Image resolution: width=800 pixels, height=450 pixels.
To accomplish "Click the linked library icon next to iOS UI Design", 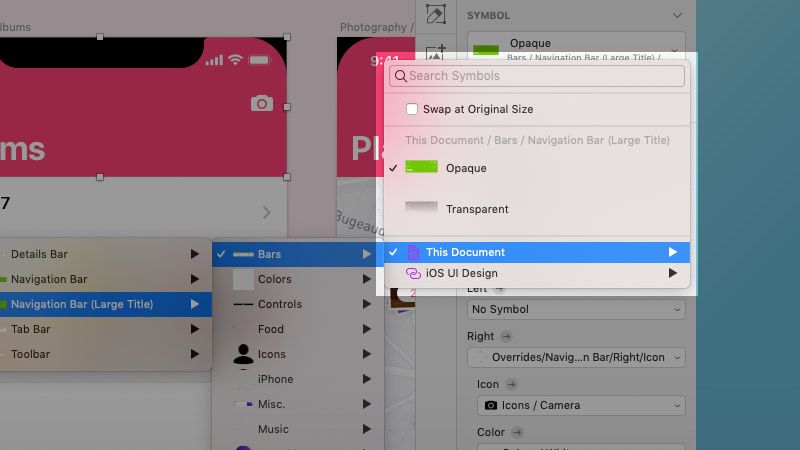I will (x=413, y=273).
